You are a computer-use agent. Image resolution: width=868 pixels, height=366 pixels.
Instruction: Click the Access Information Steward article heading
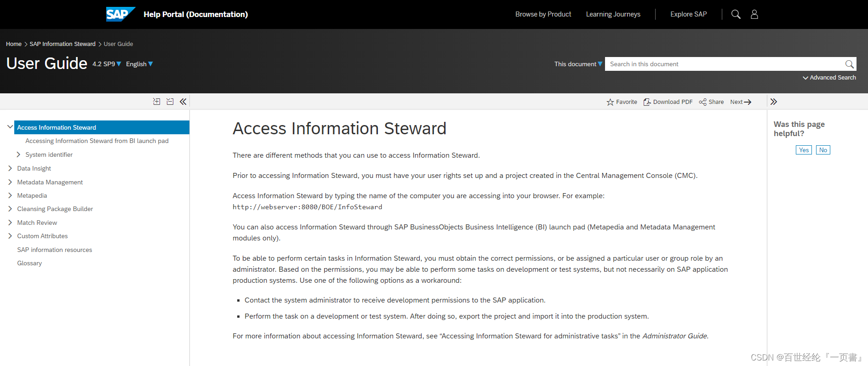pos(339,128)
